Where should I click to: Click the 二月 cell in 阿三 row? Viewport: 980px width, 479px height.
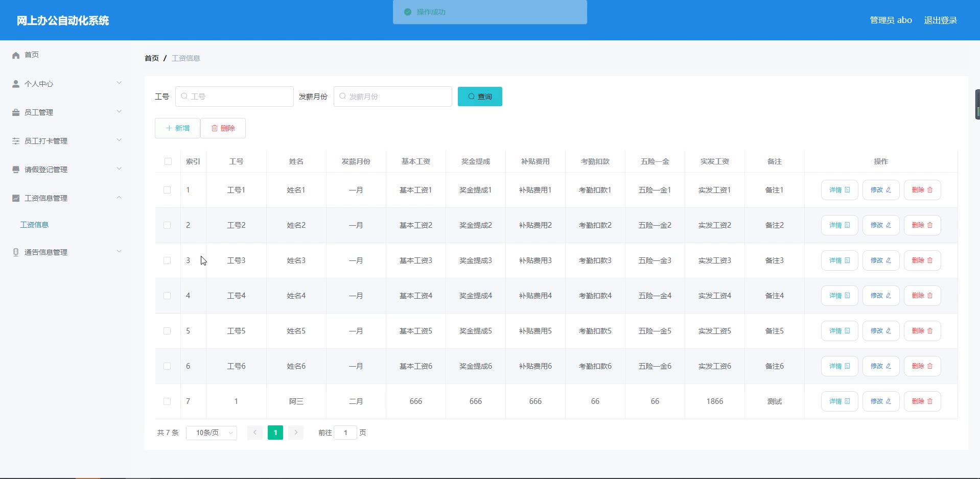[x=356, y=401]
